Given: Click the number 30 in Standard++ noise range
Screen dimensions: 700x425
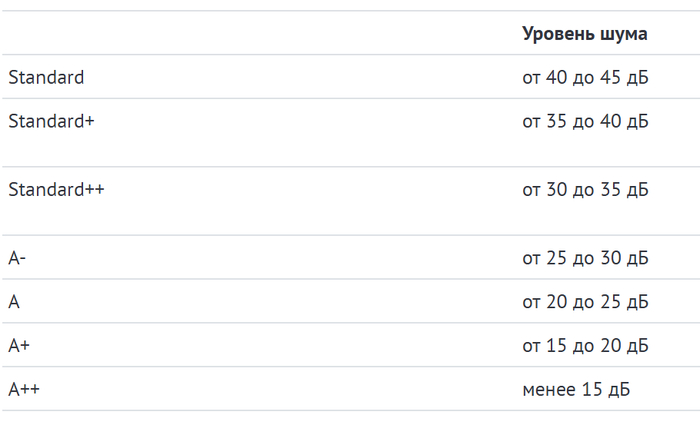Looking at the screenshot, I should [x=557, y=189].
